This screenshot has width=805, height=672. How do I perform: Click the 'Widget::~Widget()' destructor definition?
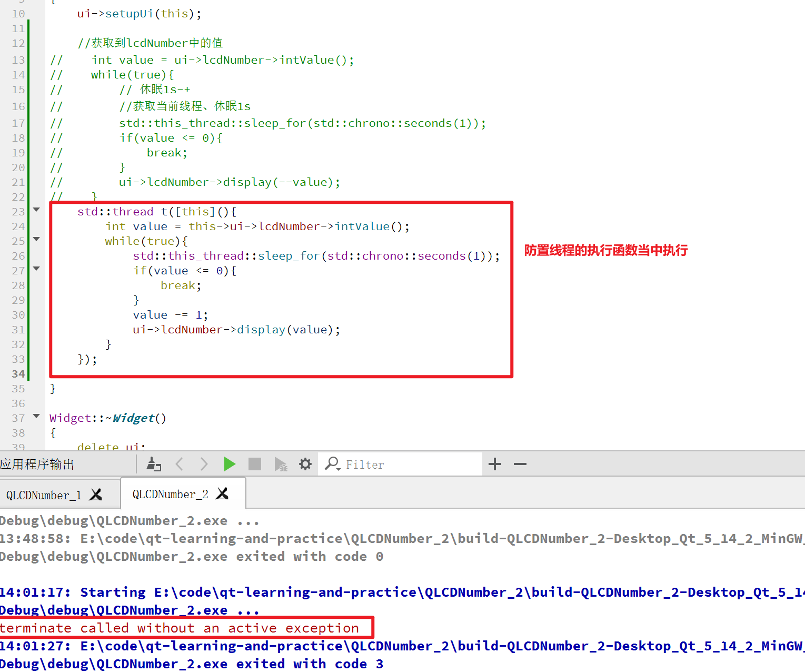[x=108, y=418]
